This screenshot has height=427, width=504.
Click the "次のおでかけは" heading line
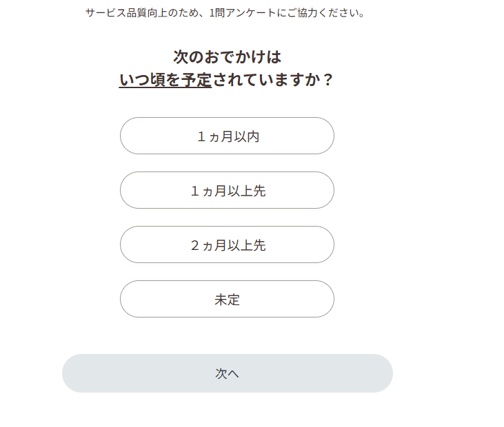pos(227,56)
